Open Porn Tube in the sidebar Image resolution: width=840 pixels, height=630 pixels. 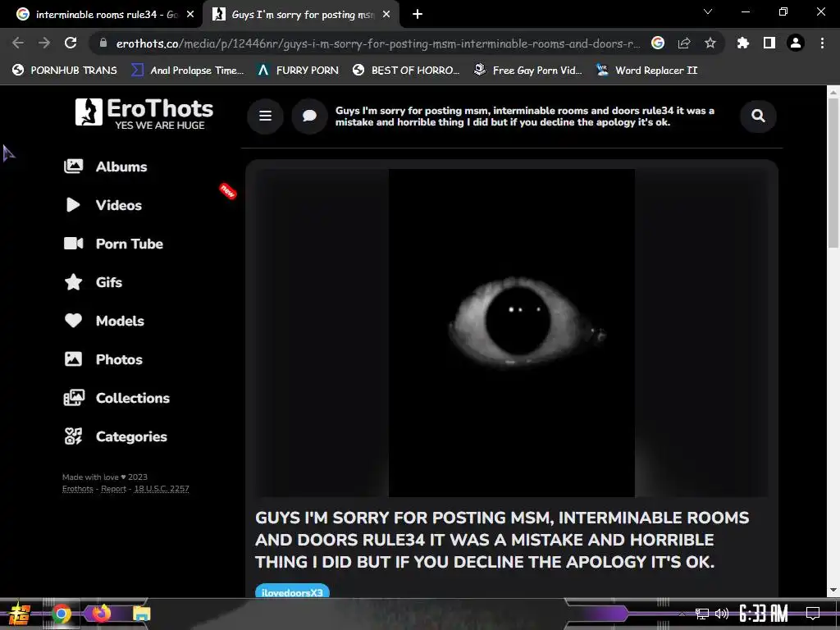[113, 244]
